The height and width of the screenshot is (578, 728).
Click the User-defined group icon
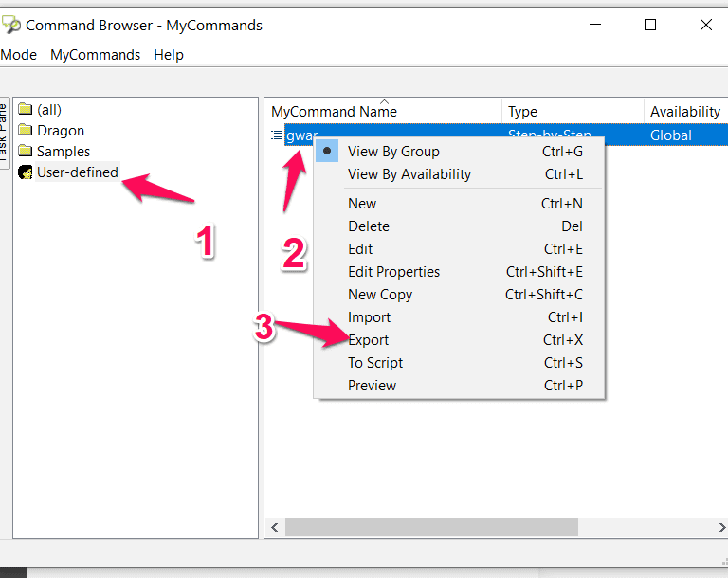(25, 172)
